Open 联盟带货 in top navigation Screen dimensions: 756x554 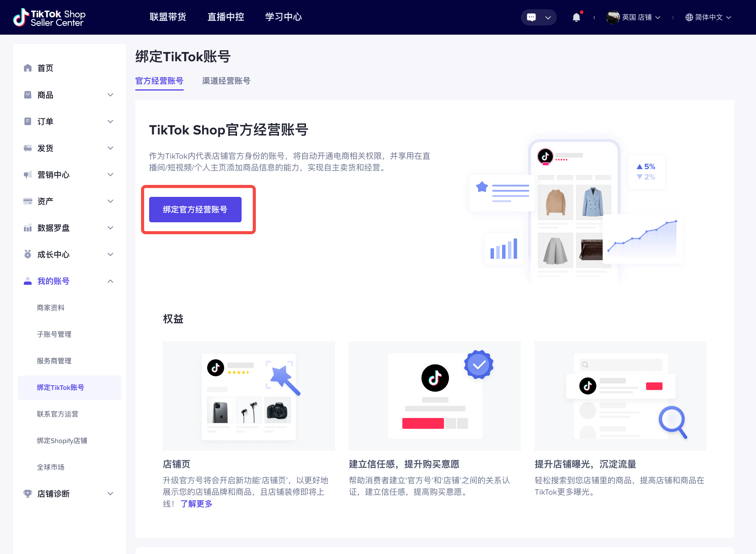(x=168, y=17)
